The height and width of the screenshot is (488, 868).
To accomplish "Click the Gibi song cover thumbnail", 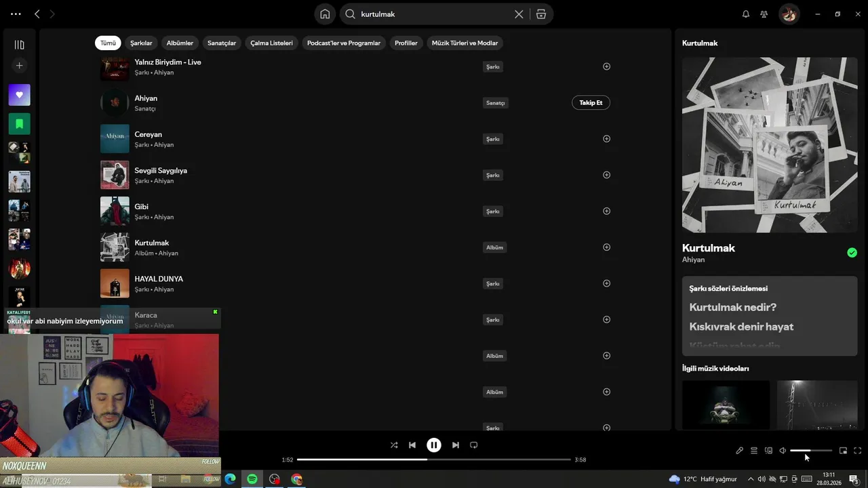I will click(115, 211).
